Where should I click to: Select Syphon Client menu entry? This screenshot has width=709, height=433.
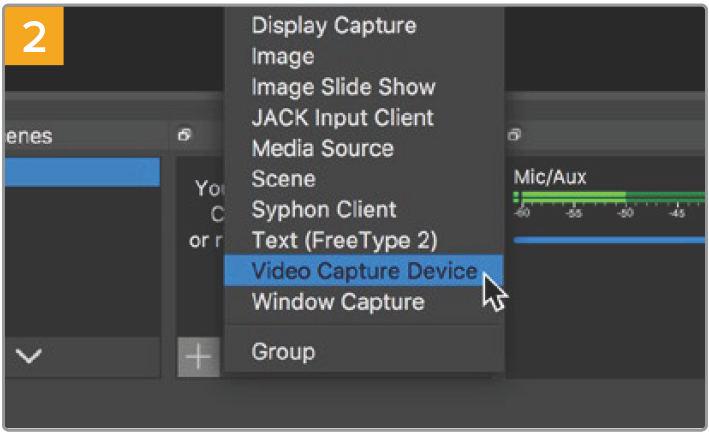pyautogui.click(x=324, y=210)
